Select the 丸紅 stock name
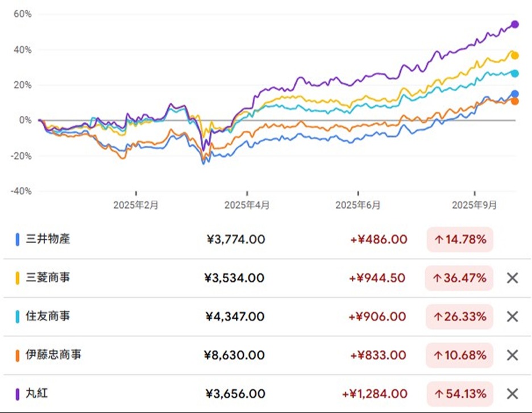The image size is (532, 413). tap(38, 394)
